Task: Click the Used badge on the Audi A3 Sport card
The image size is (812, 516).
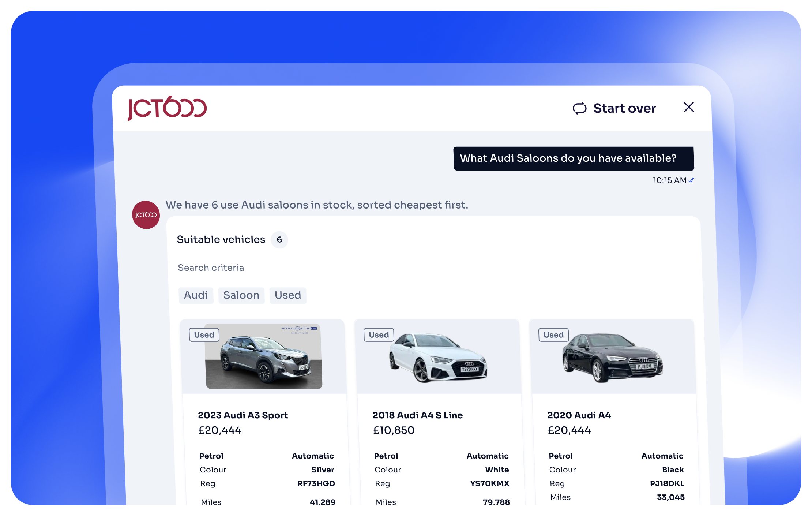Action: coord(204,335)
